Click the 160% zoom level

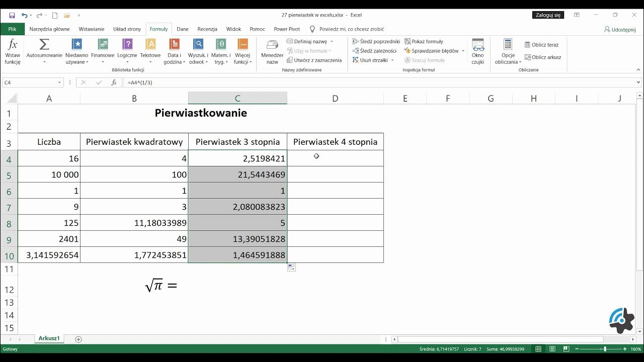636,349
